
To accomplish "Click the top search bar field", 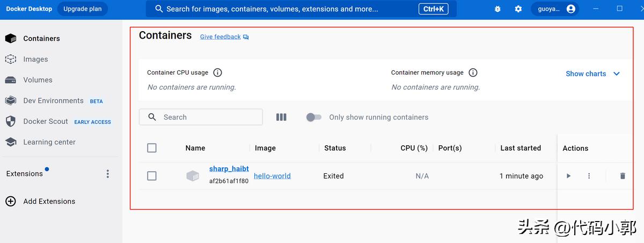I will tap(301, 9).
